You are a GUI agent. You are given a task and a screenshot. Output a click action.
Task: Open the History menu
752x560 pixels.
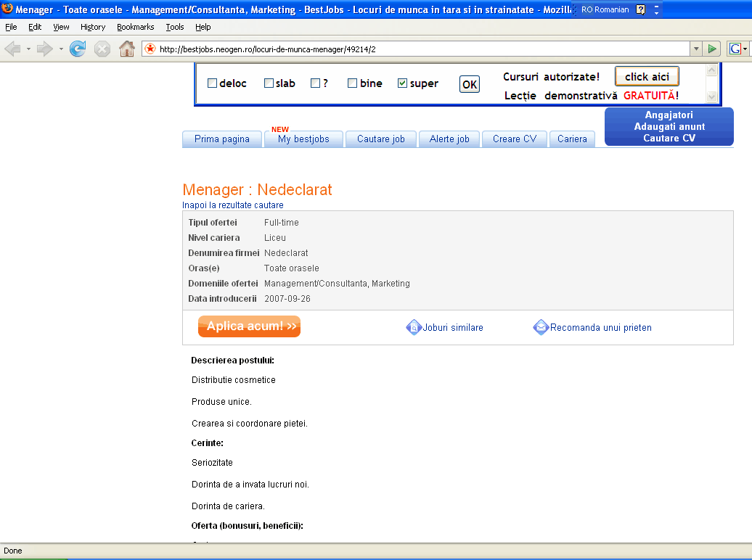click(93, 27)
